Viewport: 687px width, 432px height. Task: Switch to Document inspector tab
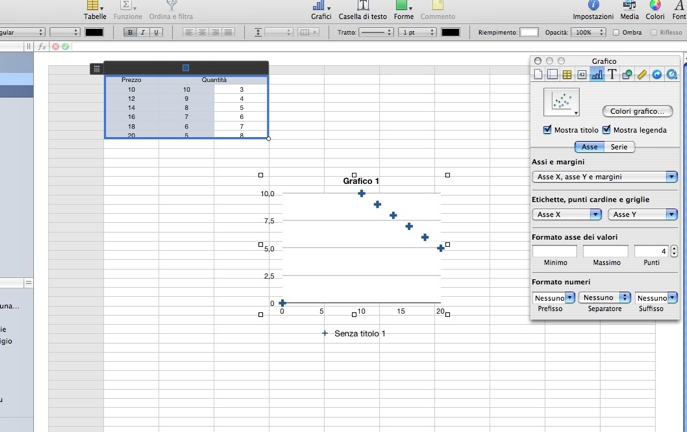538,74
